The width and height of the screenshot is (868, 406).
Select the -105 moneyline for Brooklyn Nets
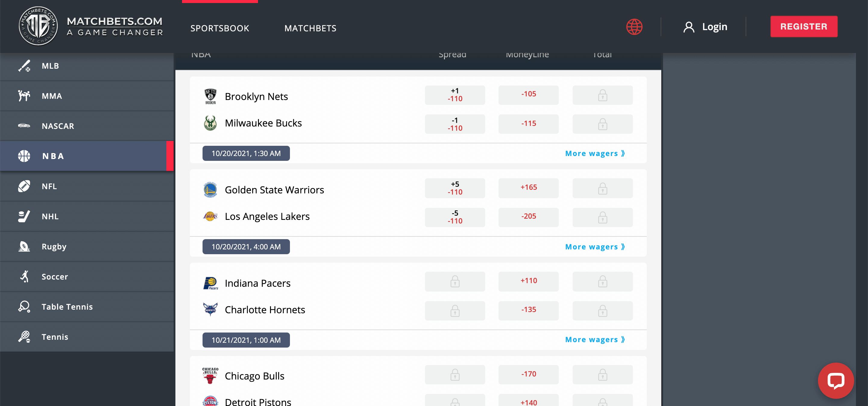point(528,95)
